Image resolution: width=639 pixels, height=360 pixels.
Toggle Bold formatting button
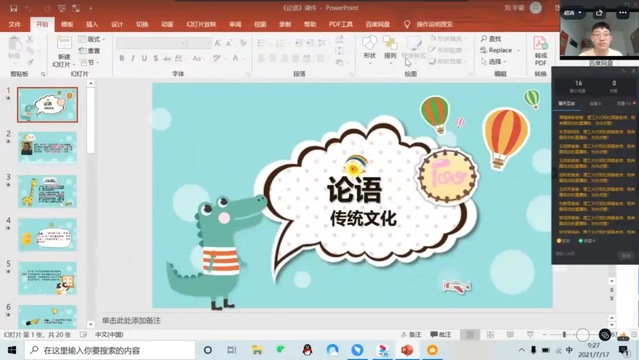[x=121, y=58]
